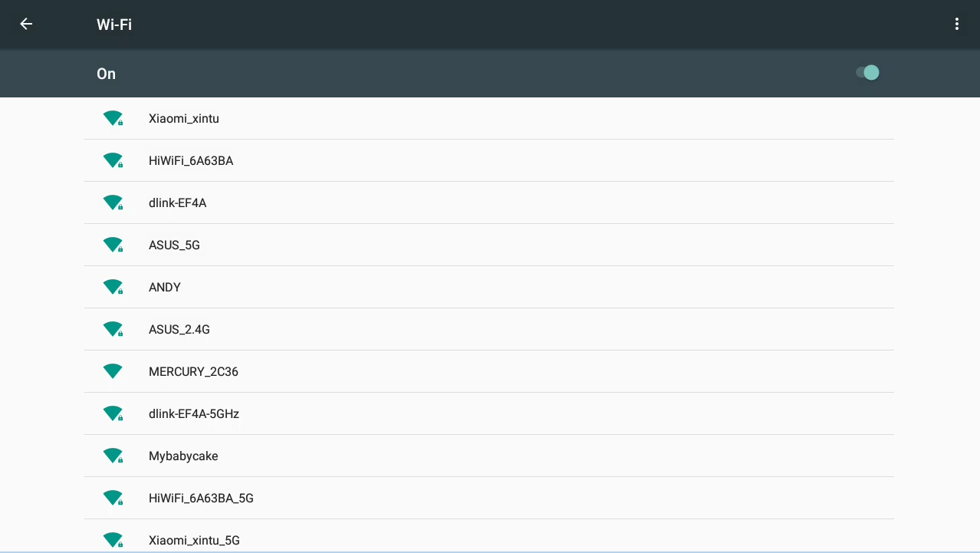
Task: Join the open MERCURY_2C36 network
Action: pos(193,372)
